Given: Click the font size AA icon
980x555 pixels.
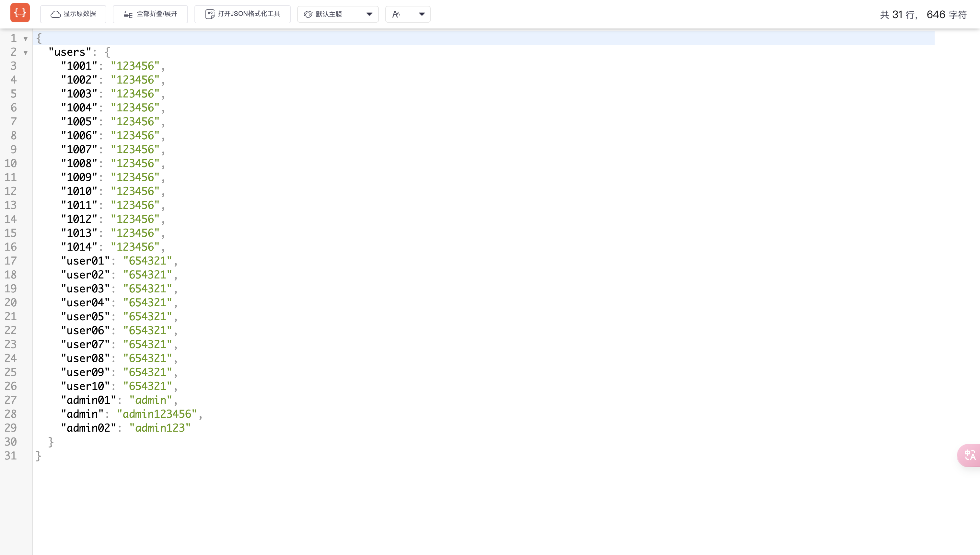Looking at the screenshot, I should coord(396,15).
